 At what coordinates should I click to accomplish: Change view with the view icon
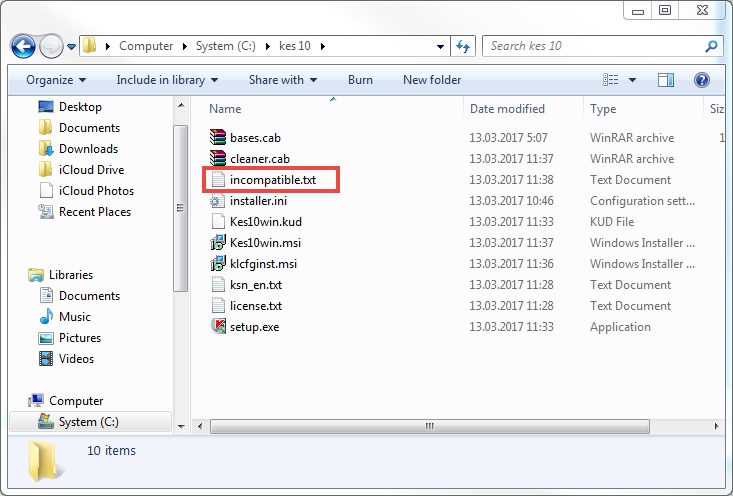click(611, 80)
